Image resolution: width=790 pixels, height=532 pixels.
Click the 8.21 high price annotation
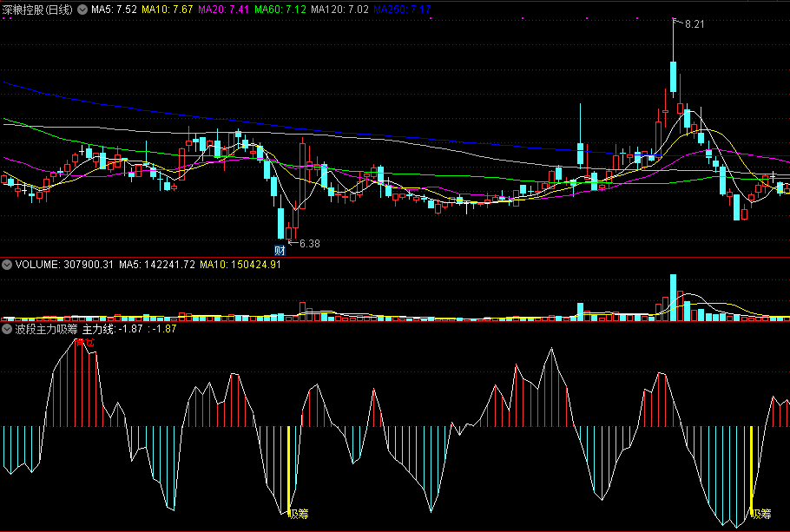pyautogui.click(x=695, y=24)
